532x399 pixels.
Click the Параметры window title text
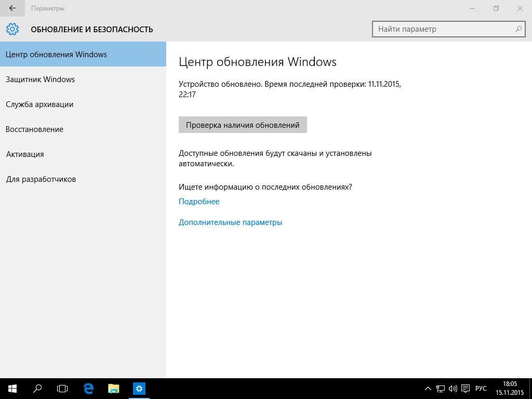click(48, 8)
